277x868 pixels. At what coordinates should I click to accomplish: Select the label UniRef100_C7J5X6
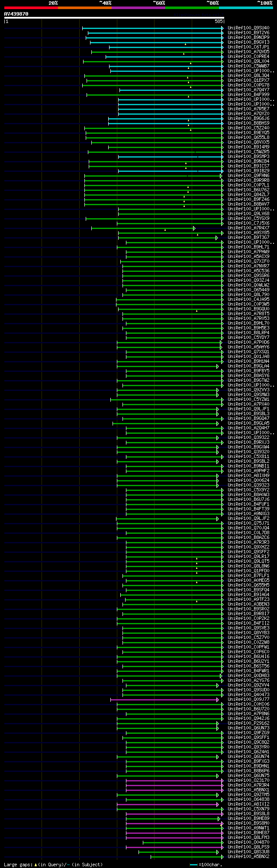click(248, 223)
